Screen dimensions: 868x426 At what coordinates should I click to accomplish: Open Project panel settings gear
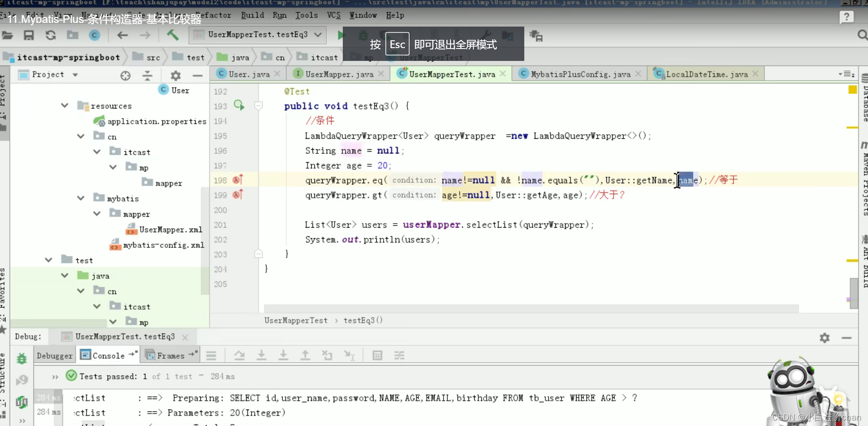point(176,76)
